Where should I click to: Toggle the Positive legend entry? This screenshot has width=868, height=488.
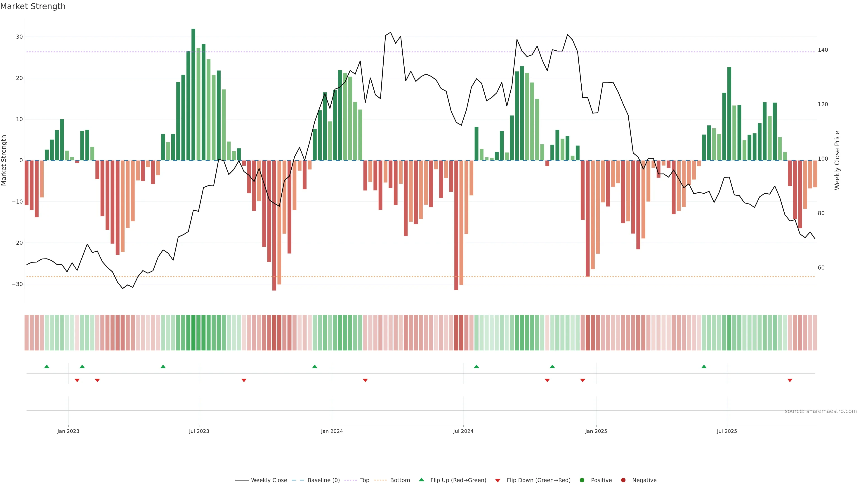(x=601, y=480)
